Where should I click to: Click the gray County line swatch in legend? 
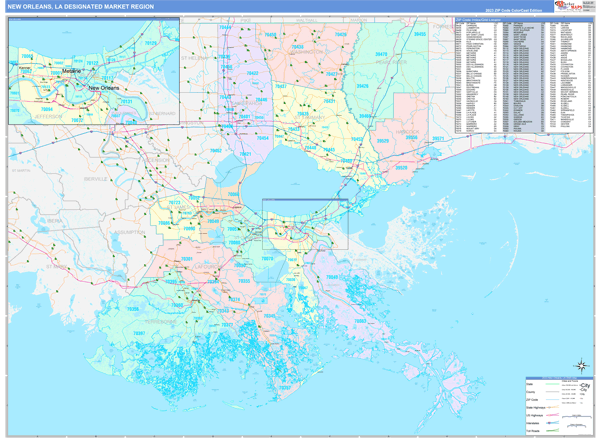[x=553, y=392]
